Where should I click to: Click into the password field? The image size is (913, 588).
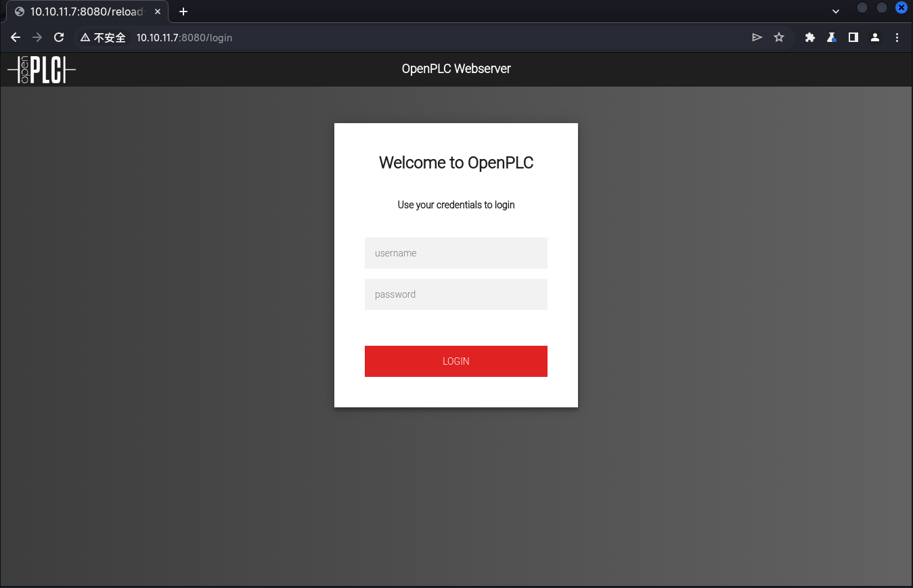tap(456, 294)
